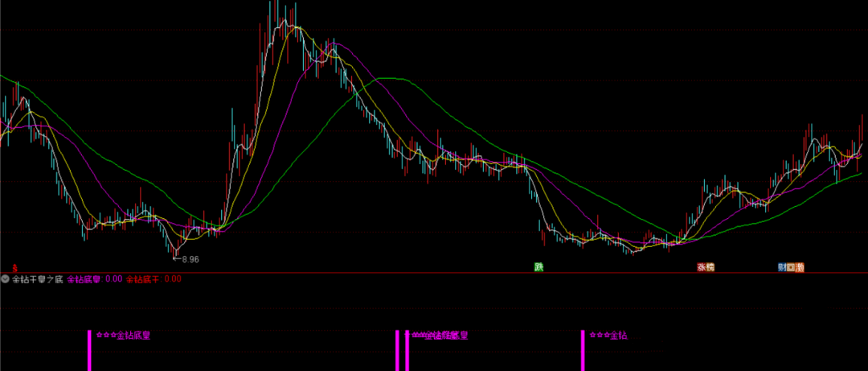Click the 金钻王皇之底 indicator name
The image size is (868, 371).
pos(36,279)
